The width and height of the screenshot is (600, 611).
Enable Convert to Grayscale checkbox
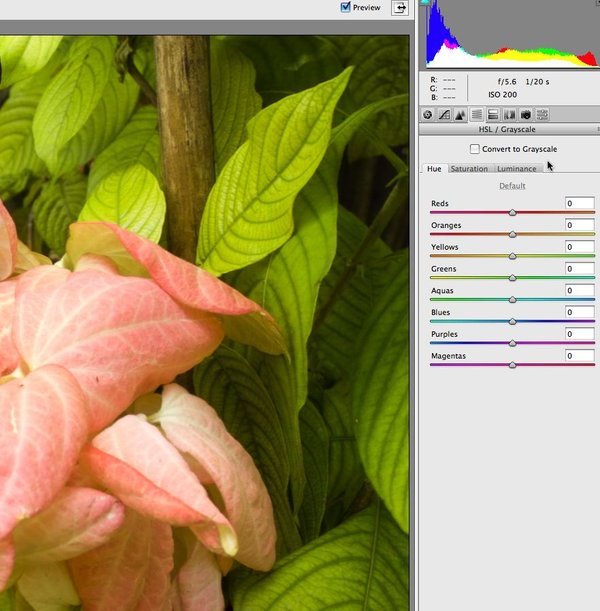475,149
